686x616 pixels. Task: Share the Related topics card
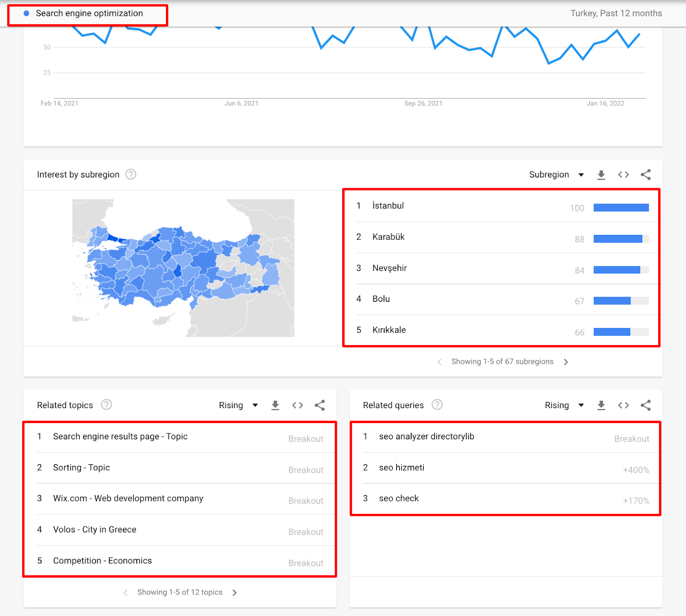click(320, 405)
